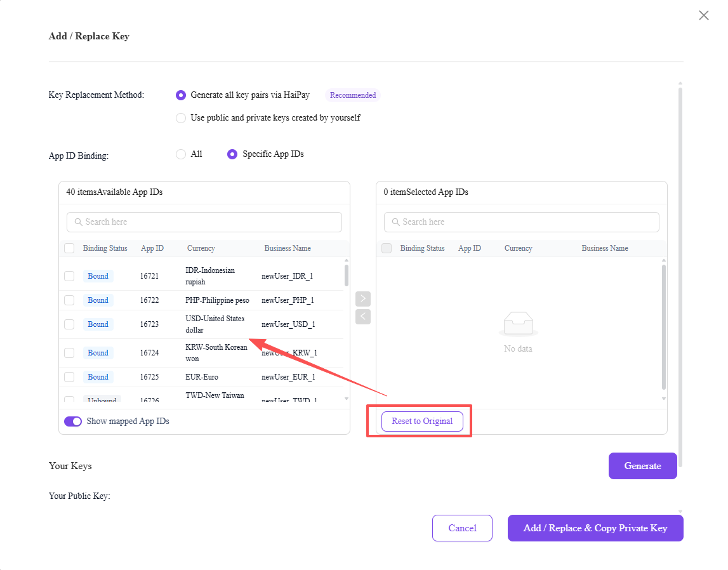The image size is (728, 570).
Task: Click Available App IDs list scrollbar thumb
Action: [x=347, y=275]
